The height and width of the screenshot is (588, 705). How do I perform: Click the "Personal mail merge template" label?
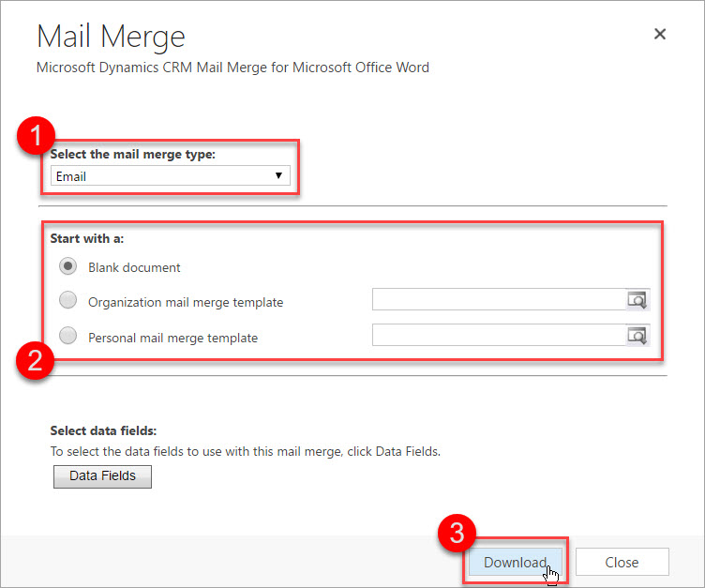(172, 337)
